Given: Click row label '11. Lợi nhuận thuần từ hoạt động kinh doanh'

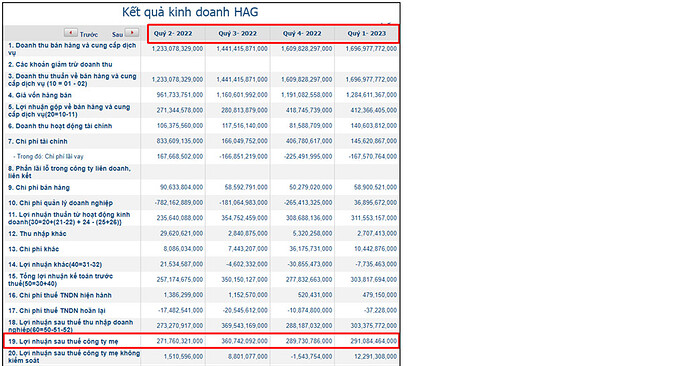Looking at the screenshot, I should click(x=69, y=218).
